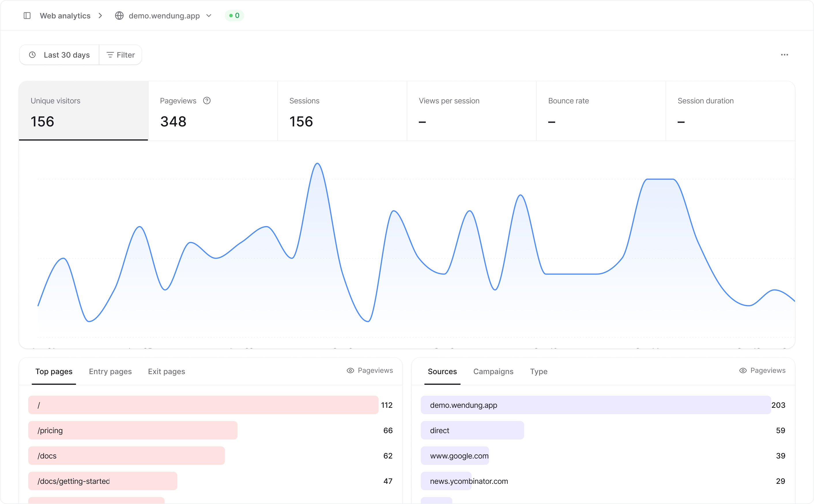This screenshot has width=814, height=504.
Task: Open the site selector chevron dropdown
Action: (x=209, y=16)
